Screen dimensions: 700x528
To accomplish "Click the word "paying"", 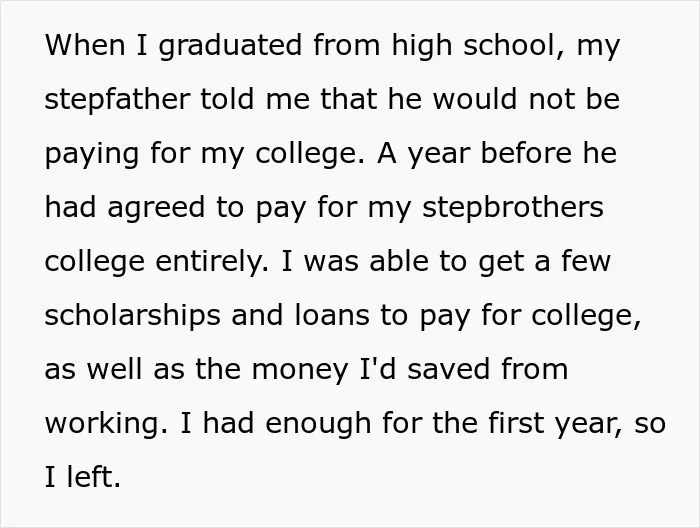I will (x=92, y=155).
